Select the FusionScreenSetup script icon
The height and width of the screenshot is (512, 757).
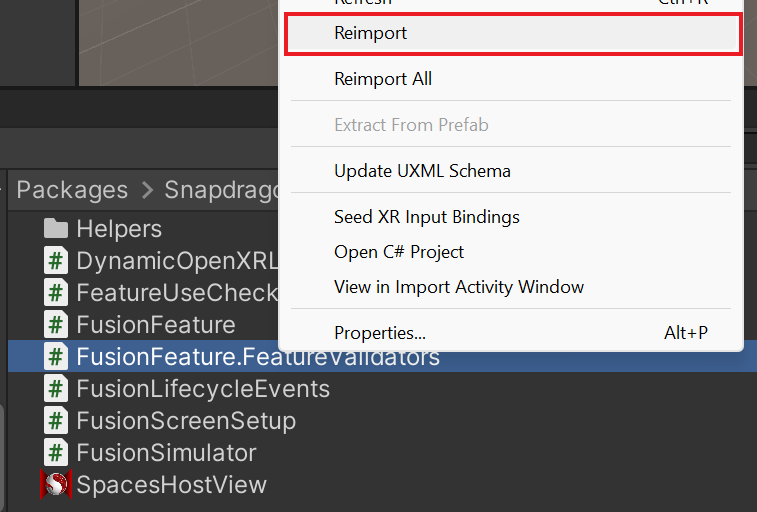[x=56, y=420]
